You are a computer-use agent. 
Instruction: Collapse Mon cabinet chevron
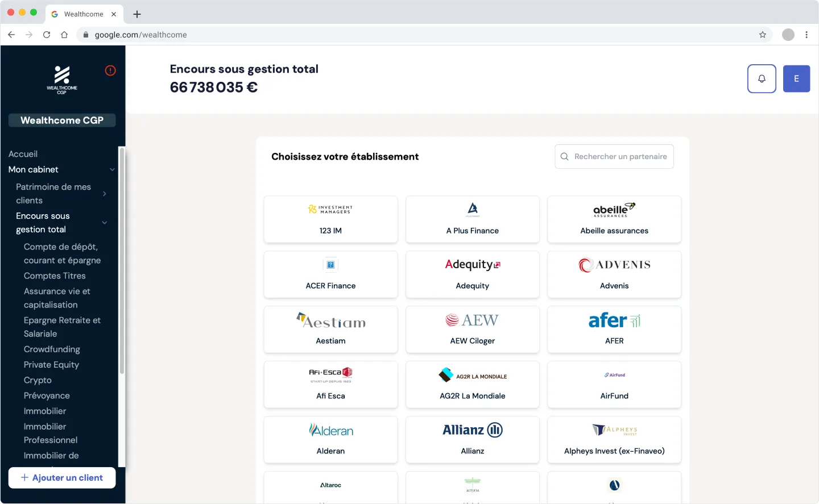(112, 170)
